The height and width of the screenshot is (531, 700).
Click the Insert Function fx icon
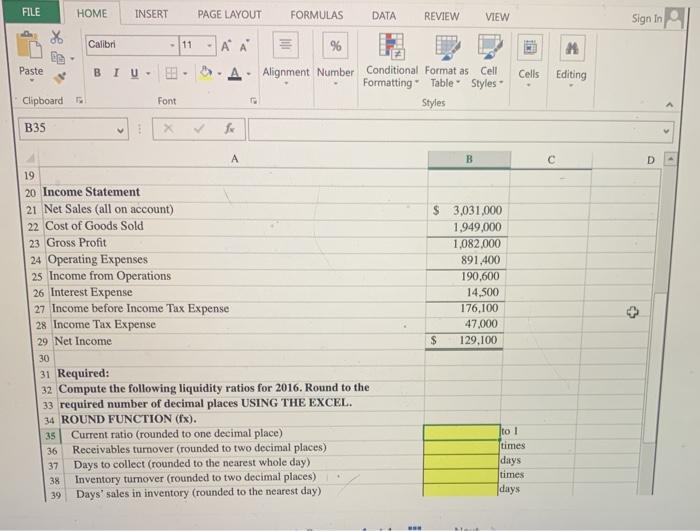229,129
